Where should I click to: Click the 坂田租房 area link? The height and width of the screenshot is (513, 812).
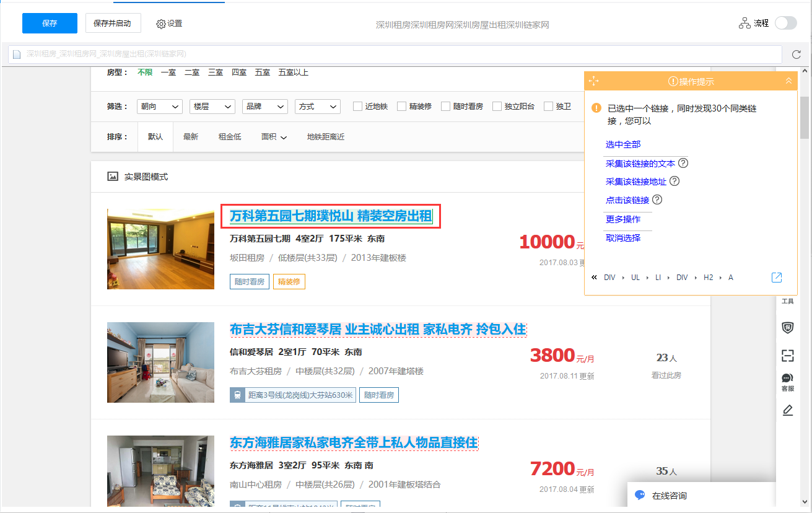pos(247,258)
